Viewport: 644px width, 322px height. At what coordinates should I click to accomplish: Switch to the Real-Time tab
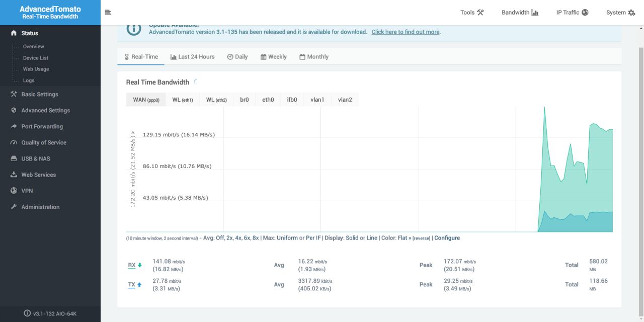[141, 57]
